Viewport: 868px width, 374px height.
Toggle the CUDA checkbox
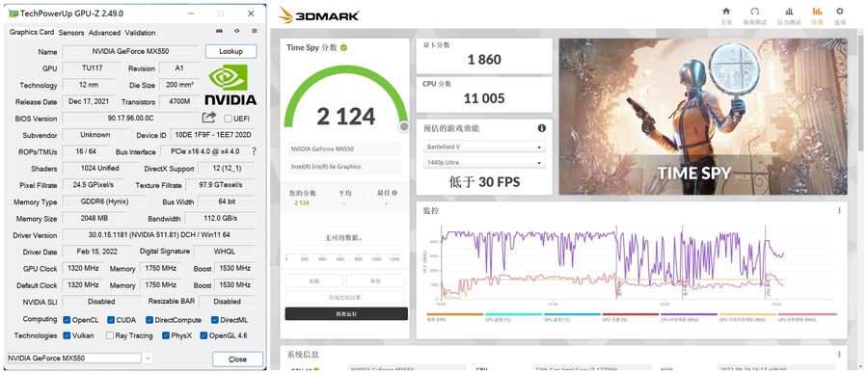tap(111, 320)
